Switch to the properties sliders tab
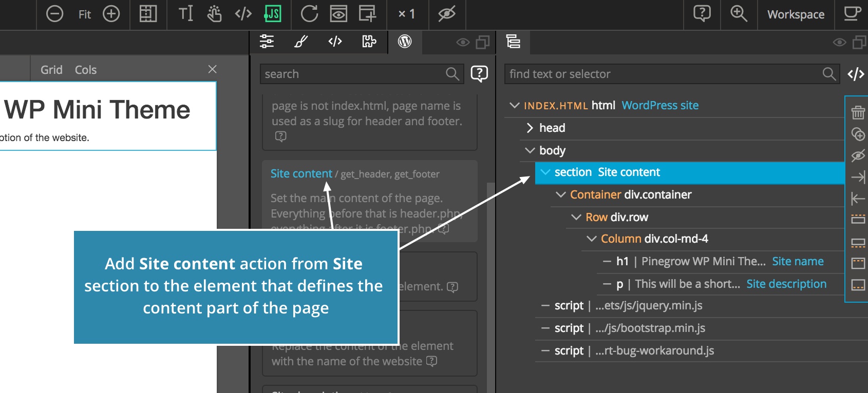Image resolution: width=868 pixels, height=393 pixels. (267, 42)
